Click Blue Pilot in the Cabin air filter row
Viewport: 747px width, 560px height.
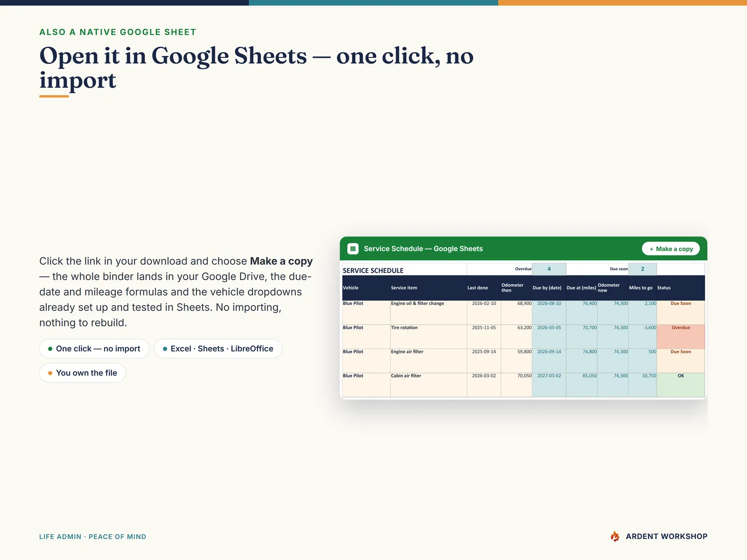[366, 385]
